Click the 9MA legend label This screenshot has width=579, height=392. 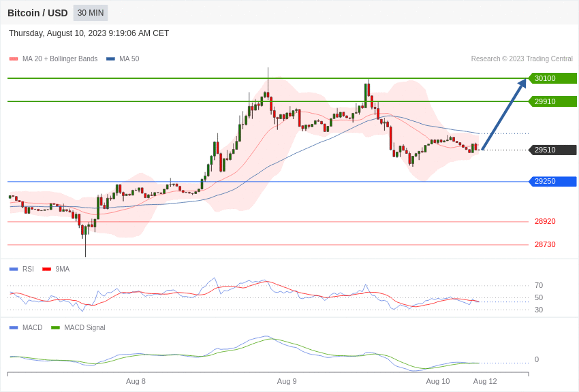[63, 269]
